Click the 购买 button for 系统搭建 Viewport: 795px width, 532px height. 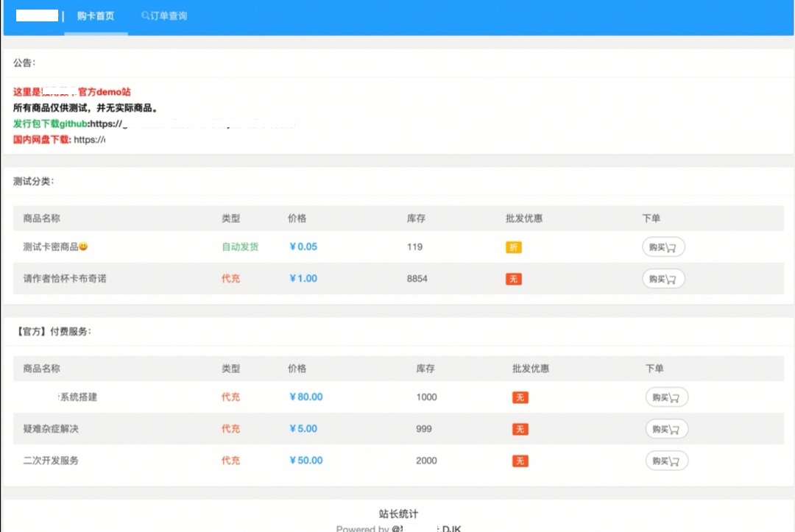666,397
